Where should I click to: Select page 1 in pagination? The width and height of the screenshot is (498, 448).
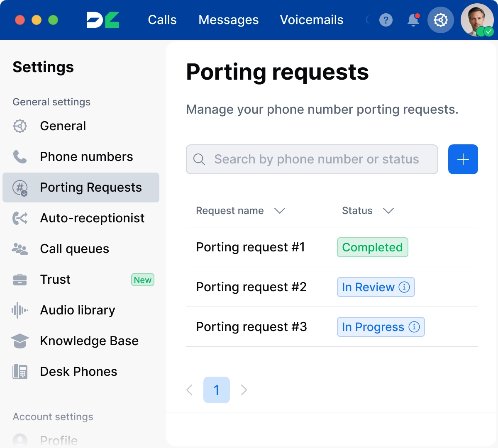(216, 390)
